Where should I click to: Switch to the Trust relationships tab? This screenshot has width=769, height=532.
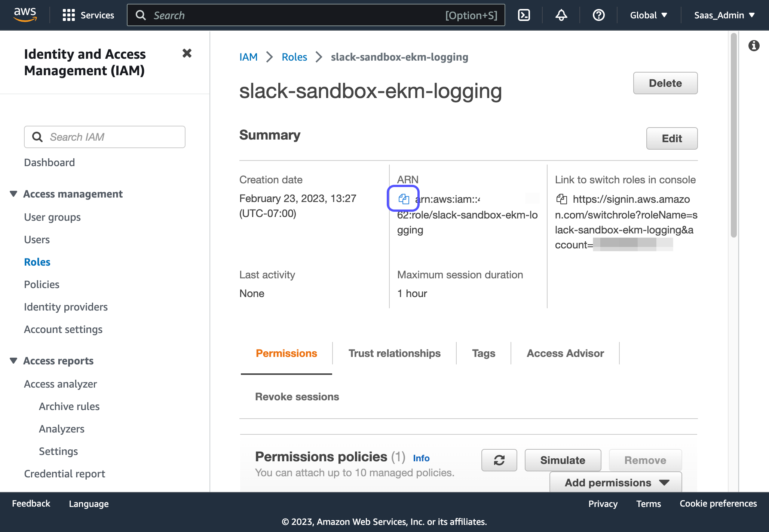(394, 353)
